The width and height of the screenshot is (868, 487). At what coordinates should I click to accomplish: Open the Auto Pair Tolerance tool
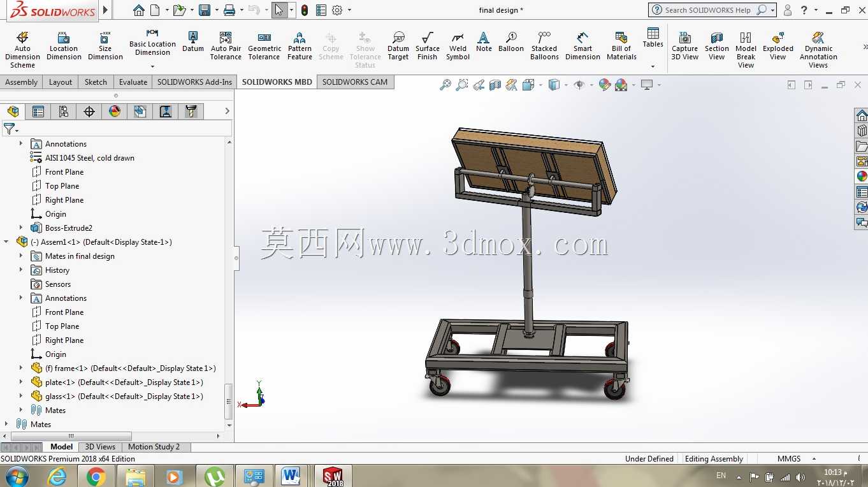click(226, 46)
